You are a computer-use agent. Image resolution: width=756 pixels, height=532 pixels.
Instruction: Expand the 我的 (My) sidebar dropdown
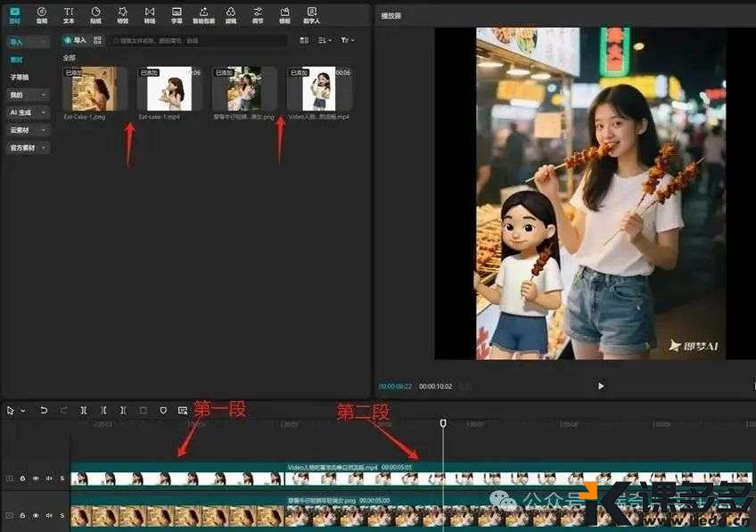pyautogui.click(x=44, y=94)
